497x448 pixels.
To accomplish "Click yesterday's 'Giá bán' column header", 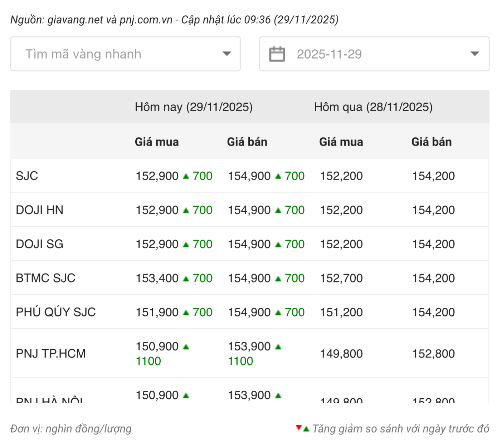I will click(431, 142).
